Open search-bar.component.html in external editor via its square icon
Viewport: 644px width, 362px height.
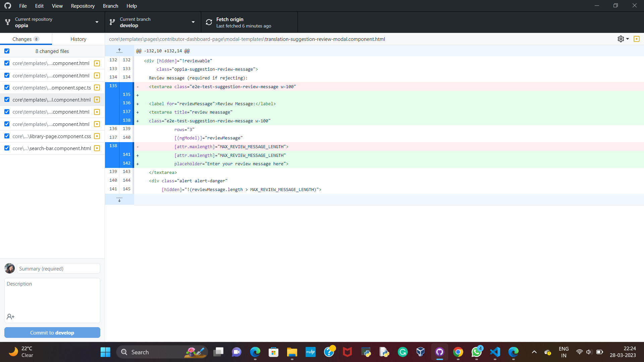tap(97, 148)
